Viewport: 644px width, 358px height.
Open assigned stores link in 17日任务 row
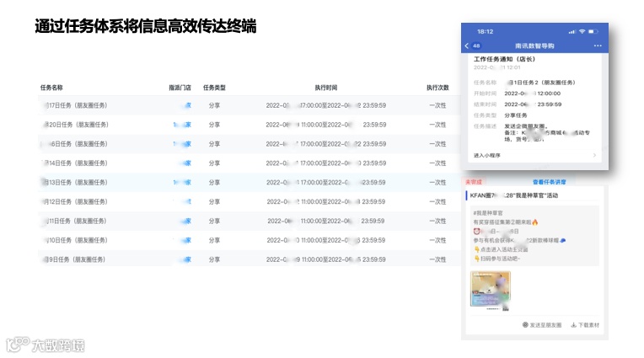[186, 105]
